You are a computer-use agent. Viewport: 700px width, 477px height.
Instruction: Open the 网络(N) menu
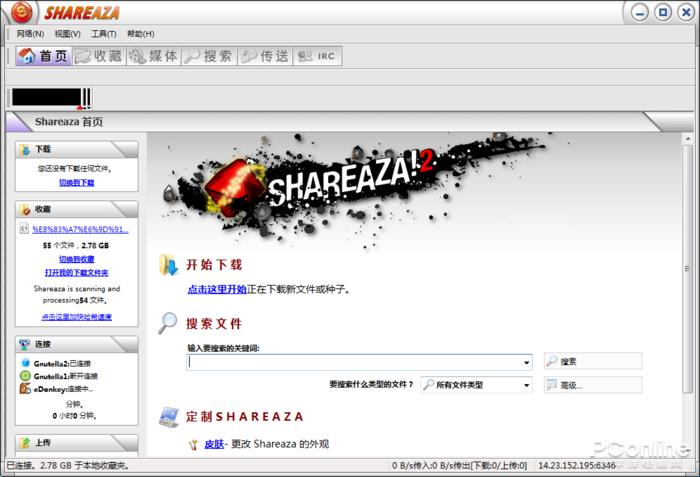click(30, 34)
